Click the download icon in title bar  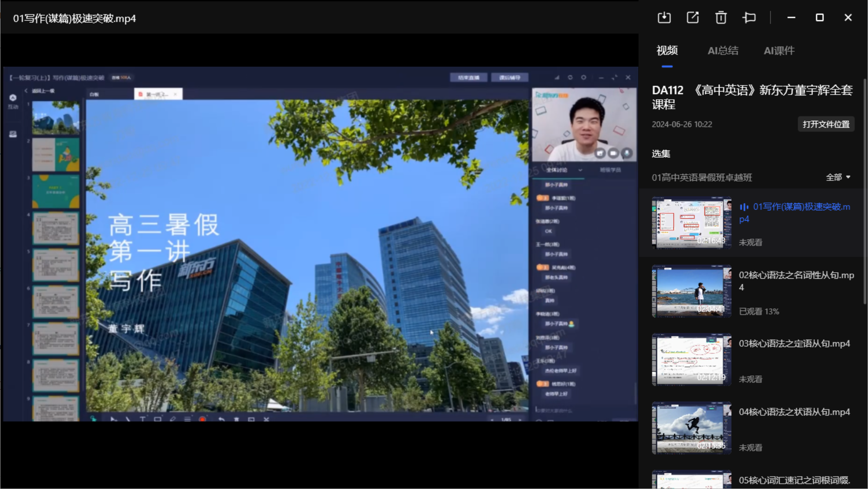[x=664, y=18]
